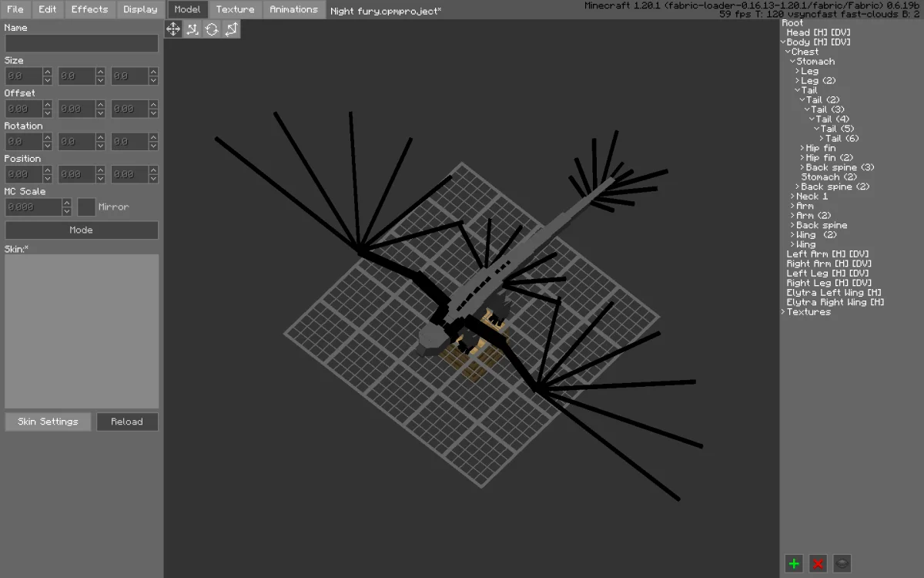Viewport: 924px width, 578px height.
Task: Switch to the Animations tab
Action: [294, 9]
